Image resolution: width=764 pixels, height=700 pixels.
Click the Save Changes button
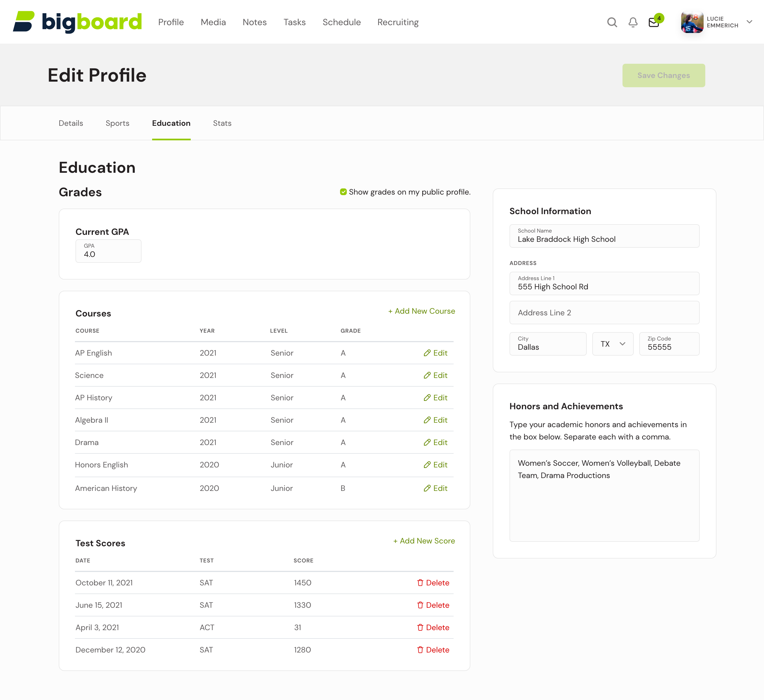(664, 75)
